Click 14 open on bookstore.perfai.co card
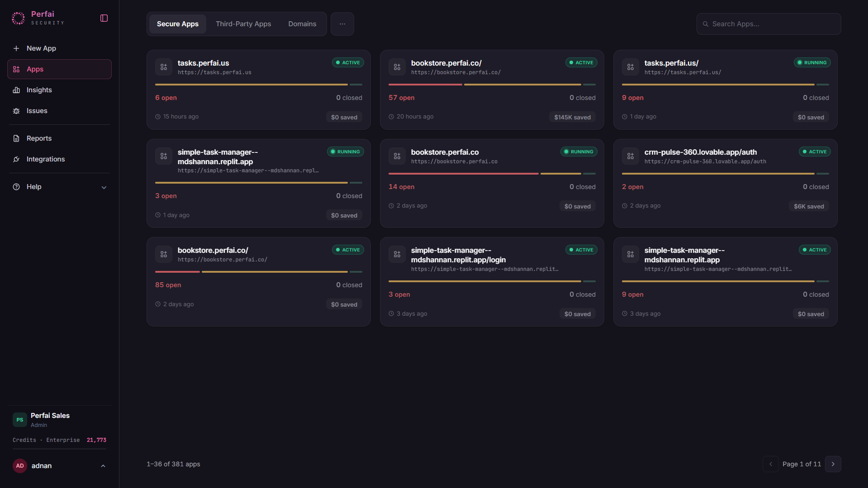 (x=401, y=187)
